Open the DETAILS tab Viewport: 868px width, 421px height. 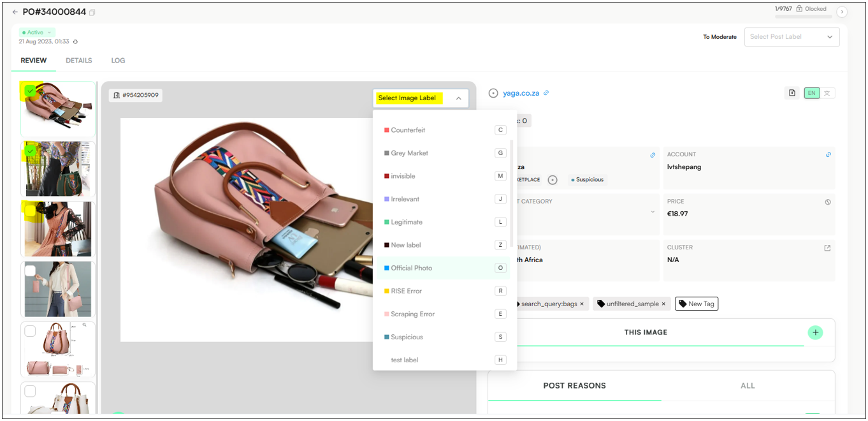click(79, 61)
